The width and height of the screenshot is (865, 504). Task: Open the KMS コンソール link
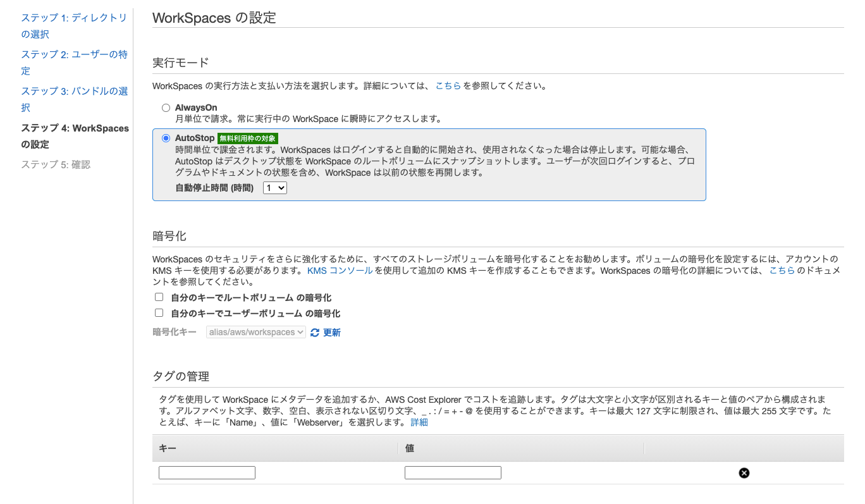[340, 271]
